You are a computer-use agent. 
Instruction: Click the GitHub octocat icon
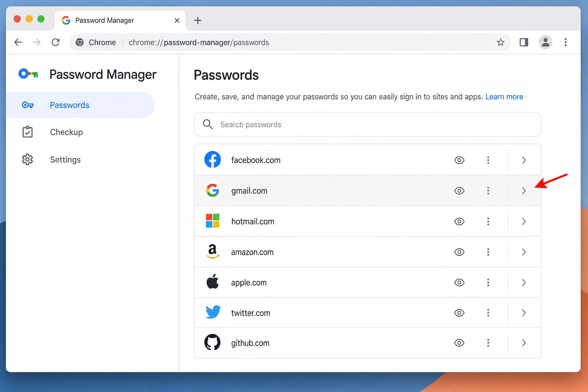(212, 342)
